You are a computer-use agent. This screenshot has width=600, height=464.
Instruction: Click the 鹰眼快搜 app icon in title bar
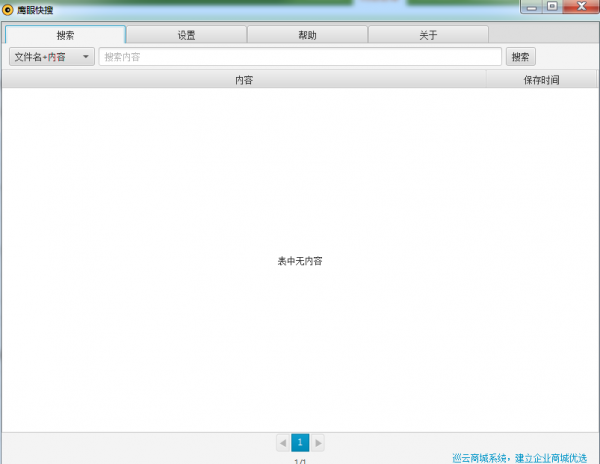click(8, 9)
